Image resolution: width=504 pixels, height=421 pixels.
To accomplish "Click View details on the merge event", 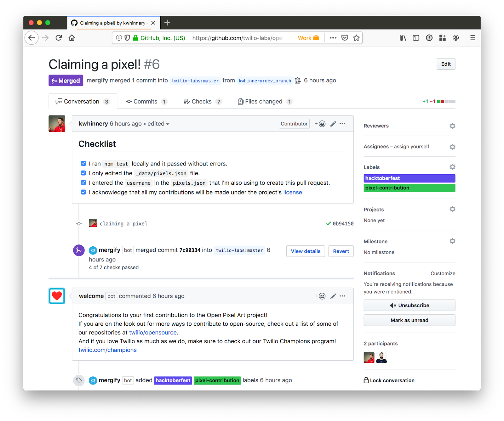I will click(306, 251).
